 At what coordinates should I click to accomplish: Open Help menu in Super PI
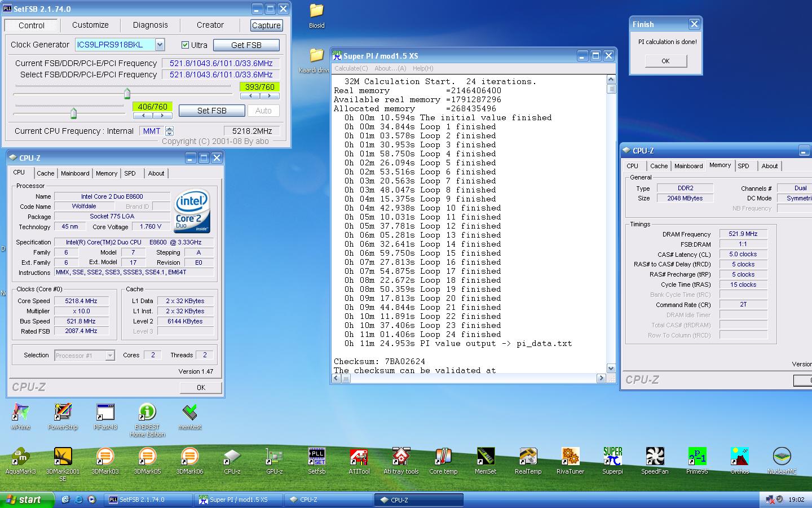pyautogui.click(x=423, y=68)
